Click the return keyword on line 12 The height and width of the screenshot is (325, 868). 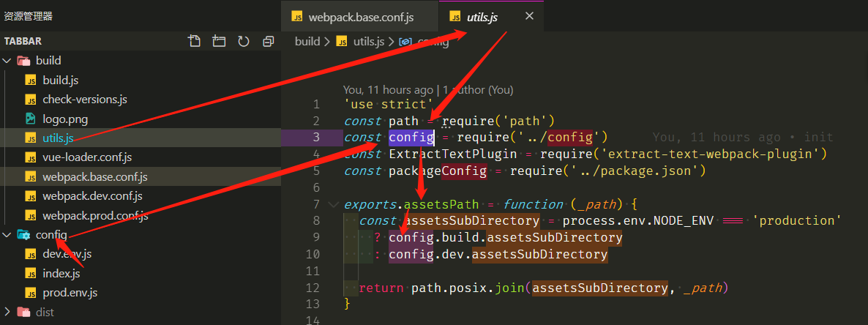381,288
